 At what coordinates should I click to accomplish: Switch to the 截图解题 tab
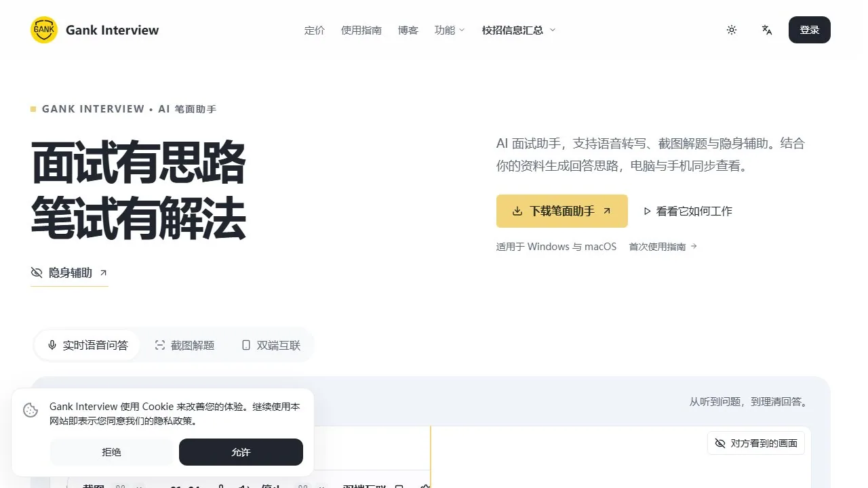(184, 345)
